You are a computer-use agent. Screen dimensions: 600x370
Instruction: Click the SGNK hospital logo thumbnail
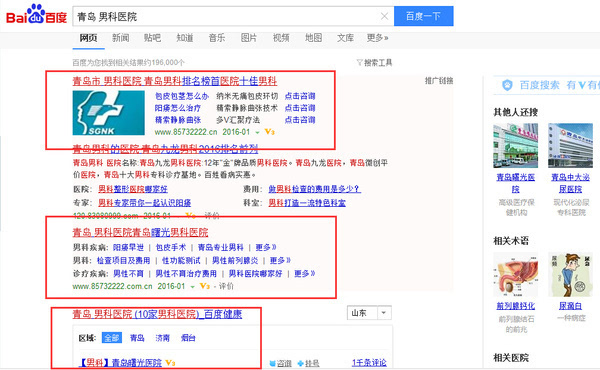tap(109, 113)
